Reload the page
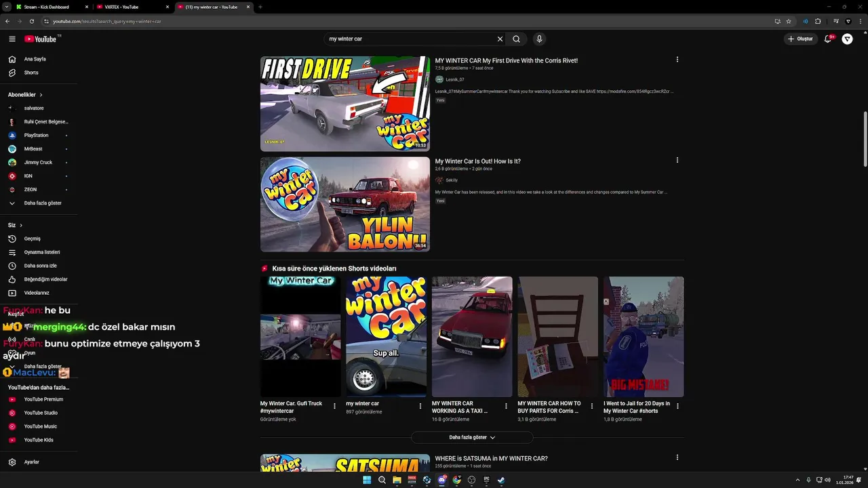 [32, 21]
